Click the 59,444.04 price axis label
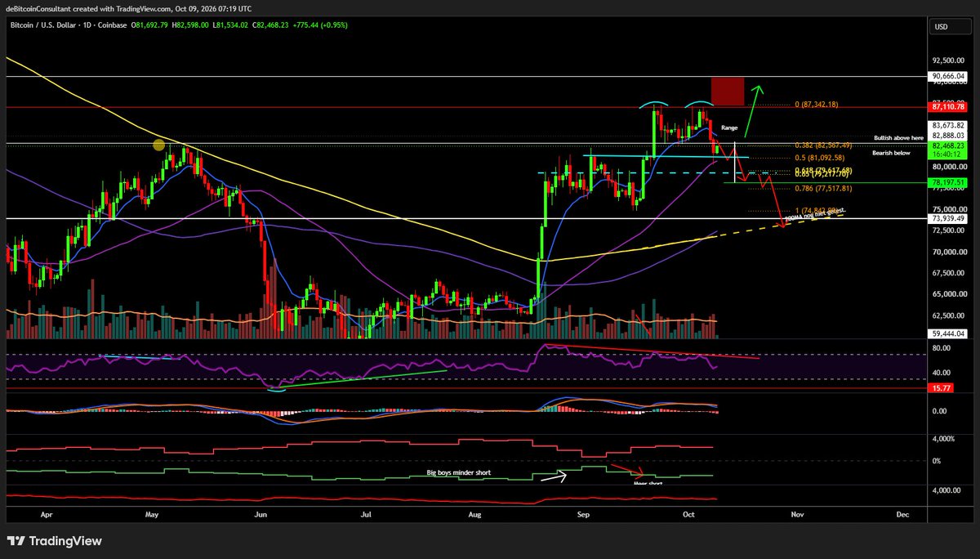This screenshot has width=980, height=559. (x=948, y=333)
